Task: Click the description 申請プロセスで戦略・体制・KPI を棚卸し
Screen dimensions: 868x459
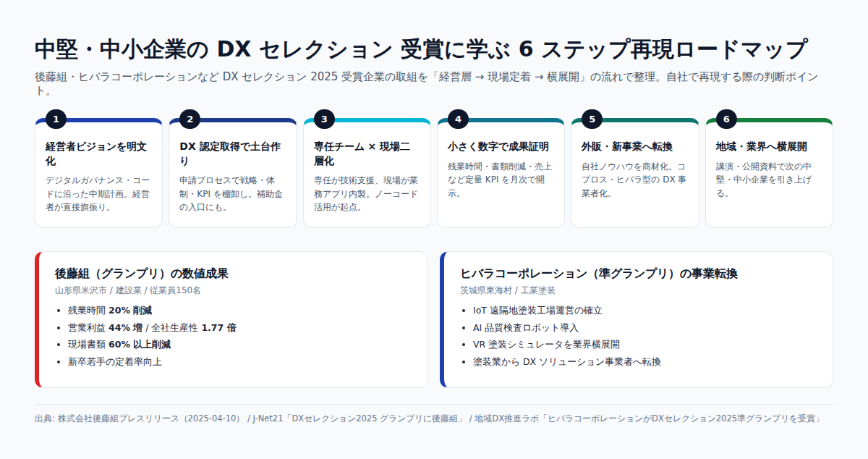Action: [x=231, y=193]
